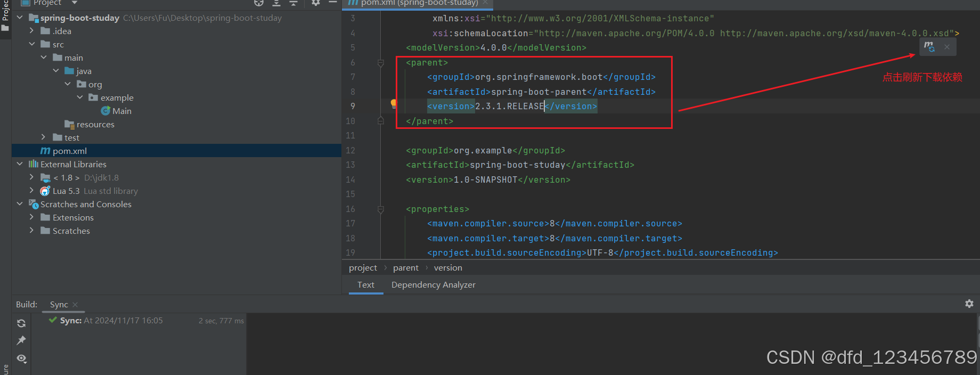Select the External Libraries node
This screenshot has width=980, height=375.
coord(68,164)
